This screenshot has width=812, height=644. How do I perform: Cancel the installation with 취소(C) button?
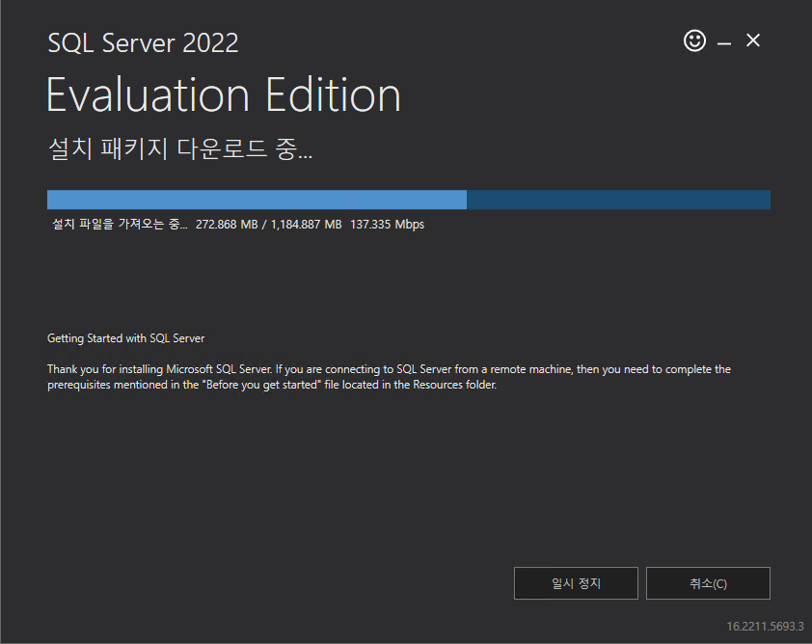pos(708,583)
